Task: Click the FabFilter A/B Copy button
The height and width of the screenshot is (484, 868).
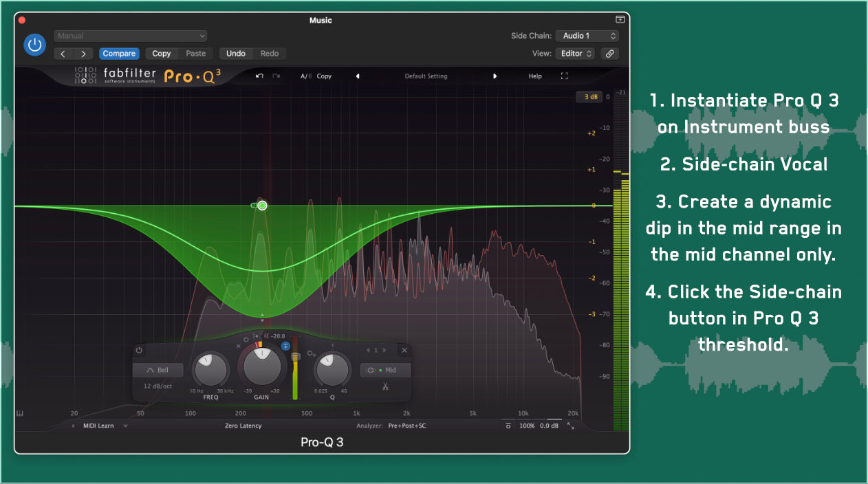Action: [324, 76]
